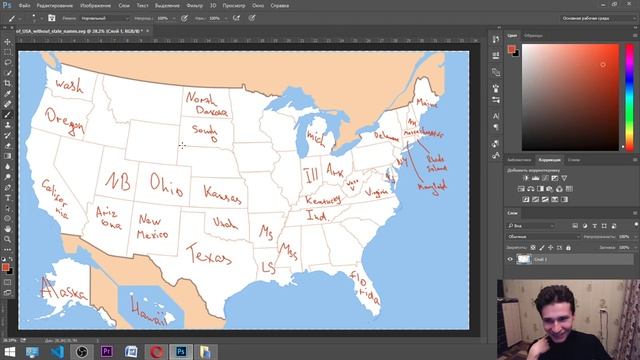Toggle lock all padlock icon
The image size is (640, 360).
coord(568,248)
